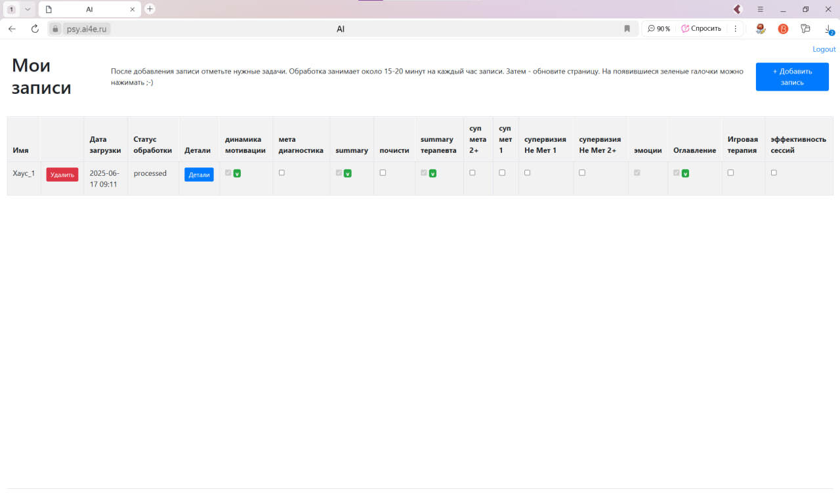Go back with the browser back arrow
This screenshot has height=504, width=840.
[x=12, y=29]
